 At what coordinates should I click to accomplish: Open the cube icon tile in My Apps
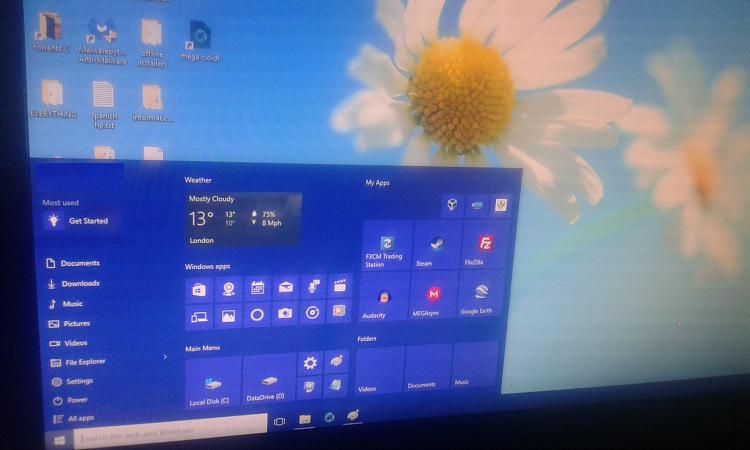[x=452, y=205]
